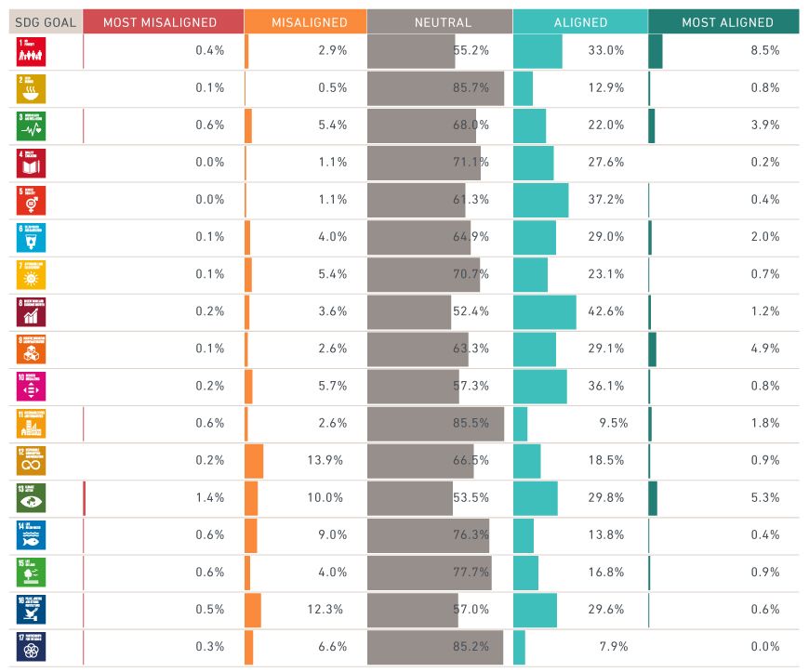Viewport: 809px width, 672px height.
Task: Select the SDG 4 Quality Education icon
Action: pyautogui.click(x=31, y=163)
